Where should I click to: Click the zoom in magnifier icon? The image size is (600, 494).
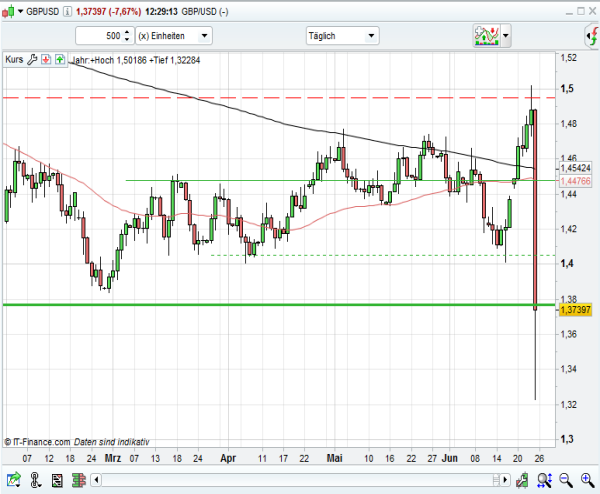pyautogui.click(x=587, y=480)
